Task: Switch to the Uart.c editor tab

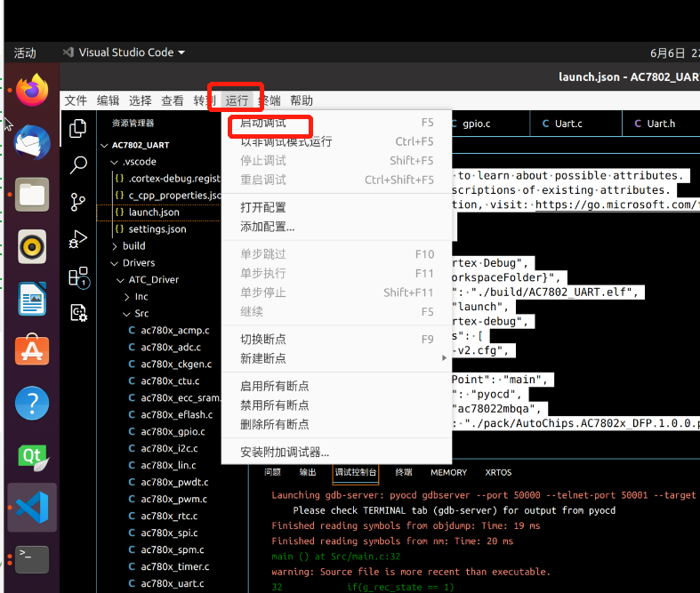Action: [575, 124]
